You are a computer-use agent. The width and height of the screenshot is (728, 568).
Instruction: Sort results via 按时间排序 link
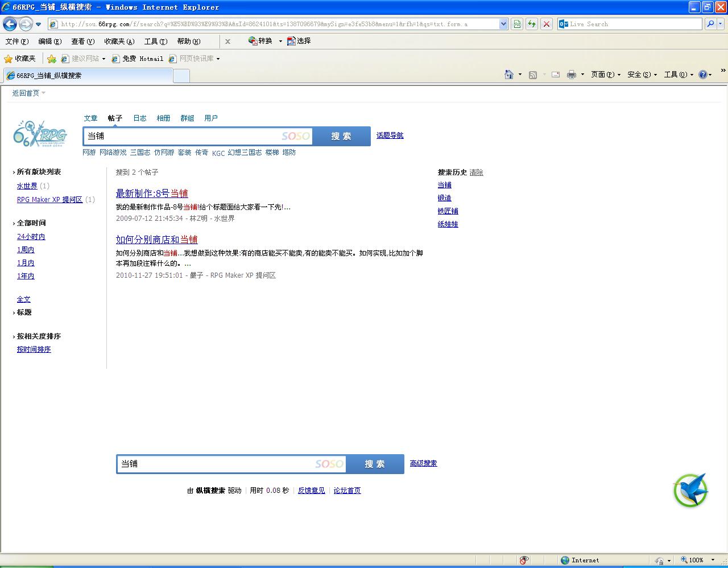34,349
